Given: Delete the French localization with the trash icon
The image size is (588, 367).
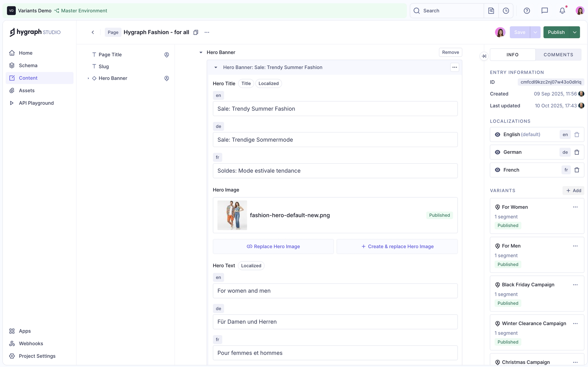Looking at the screenshot, I should pyautogui.click(x=577, y=170).
